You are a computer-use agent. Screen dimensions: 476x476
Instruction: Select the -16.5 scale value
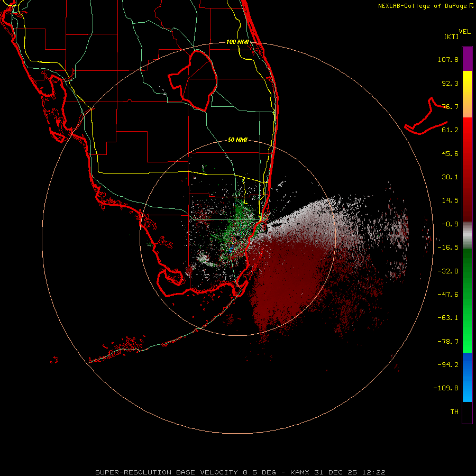click(448, 248)
